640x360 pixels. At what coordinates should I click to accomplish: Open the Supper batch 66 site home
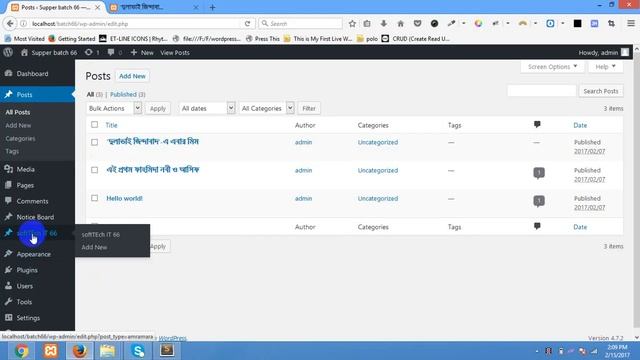(x=49, y=53)
